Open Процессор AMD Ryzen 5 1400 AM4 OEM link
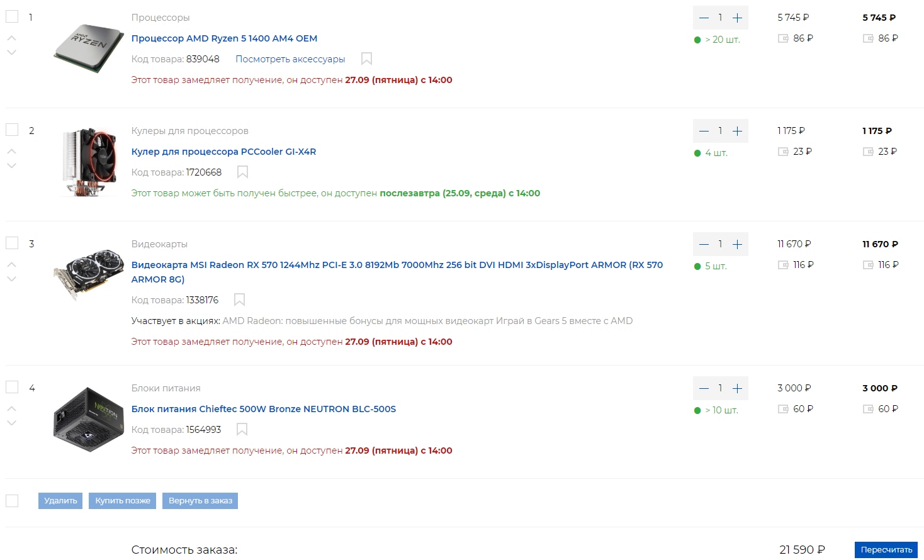Screen dimensions: 924x560 pos(224,38)
